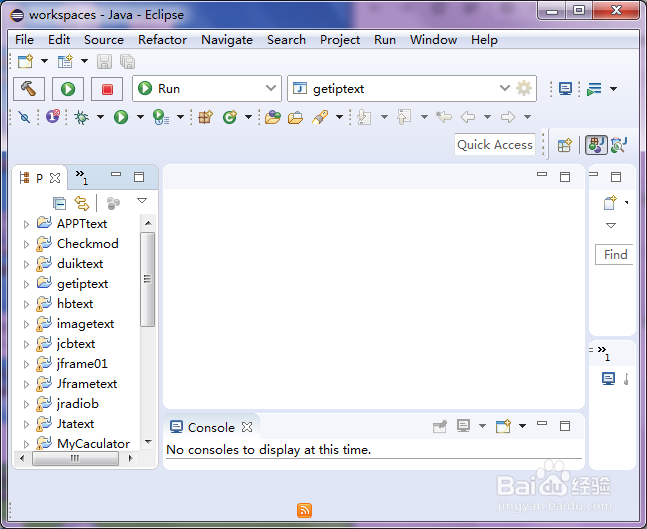Click the Open Perspective icon
647x529 pixels.
tap(564, 145)
